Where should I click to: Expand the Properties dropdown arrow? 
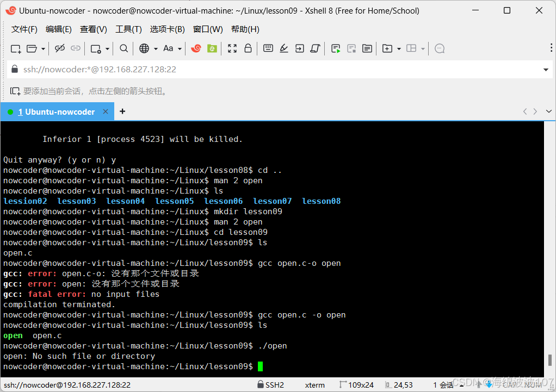coord(107,49)
